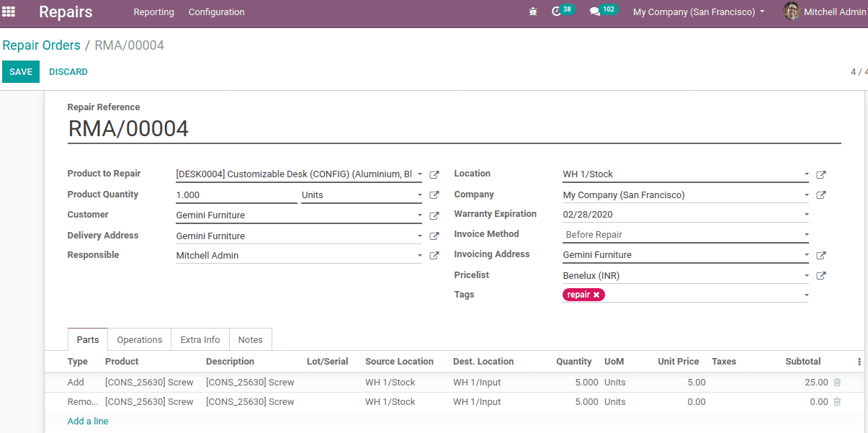Viewport: 868px width, 433px height.
Task: Open Configuration menu
Action: 216,12
